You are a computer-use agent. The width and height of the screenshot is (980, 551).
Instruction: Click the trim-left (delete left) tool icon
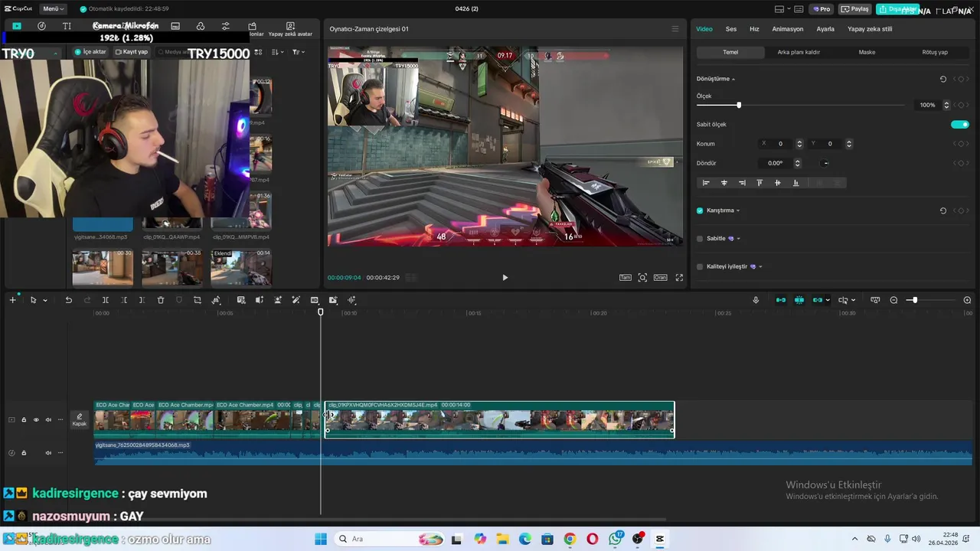click(124, 300)
